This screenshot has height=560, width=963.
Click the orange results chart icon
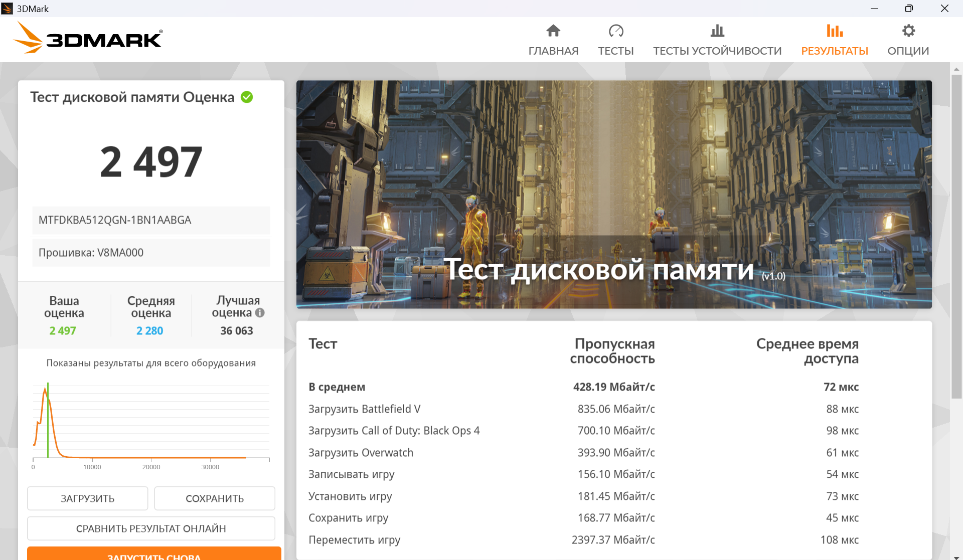(x=835, y=31)
